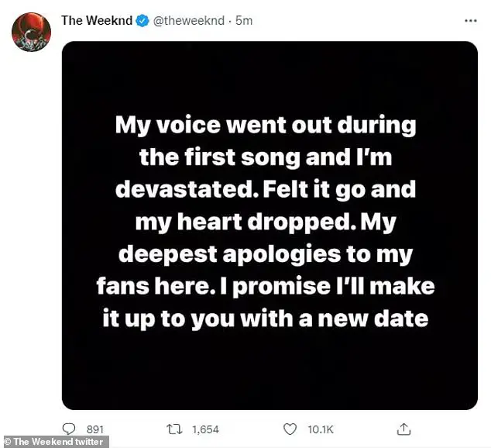Click the reply speech bubble icon
This screenshot has width=491, height=448.
point(69,429)
